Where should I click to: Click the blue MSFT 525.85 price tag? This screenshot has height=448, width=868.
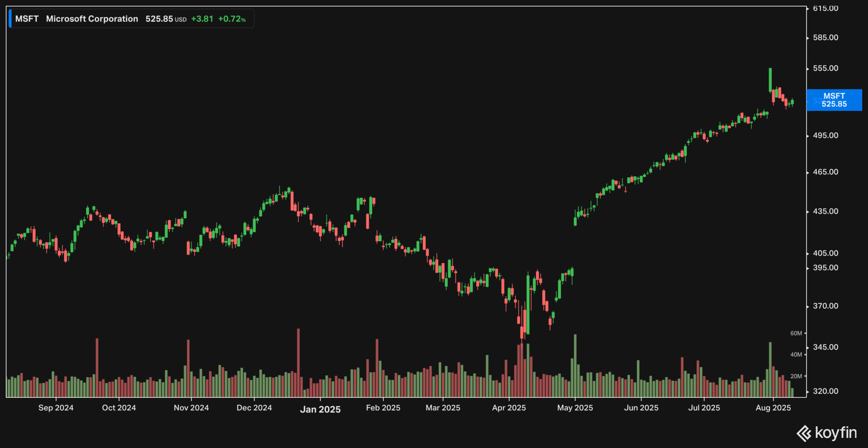pyautogui.click(x=834, y=100)
